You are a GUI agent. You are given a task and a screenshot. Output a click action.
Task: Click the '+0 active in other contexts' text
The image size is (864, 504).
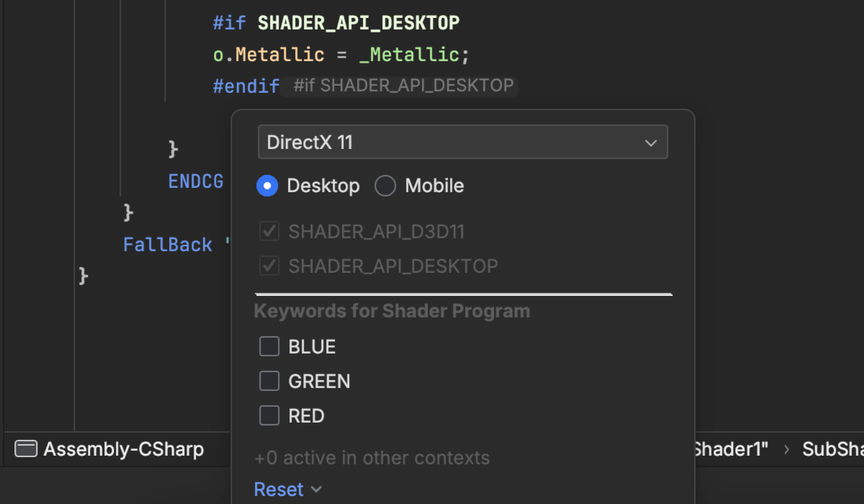pyautogui.click(x=372, y=458)
